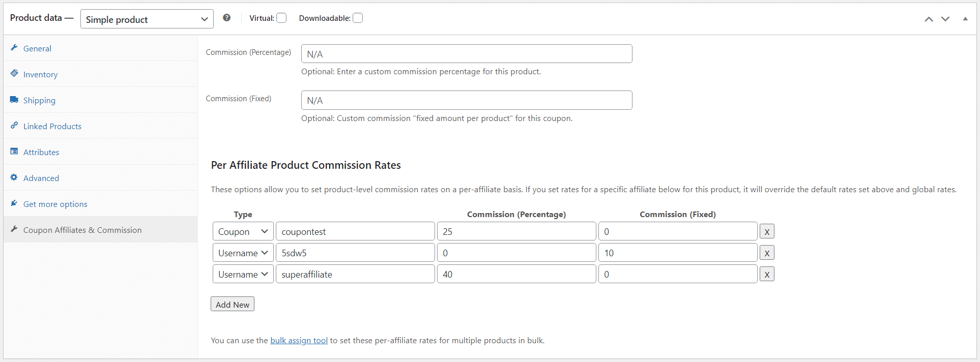Open the Type dropdown for coupontest row

(243, 231)
